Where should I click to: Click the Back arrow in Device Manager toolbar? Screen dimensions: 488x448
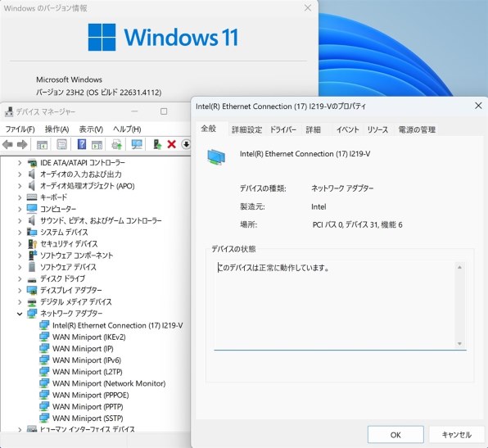pos(7,144)
